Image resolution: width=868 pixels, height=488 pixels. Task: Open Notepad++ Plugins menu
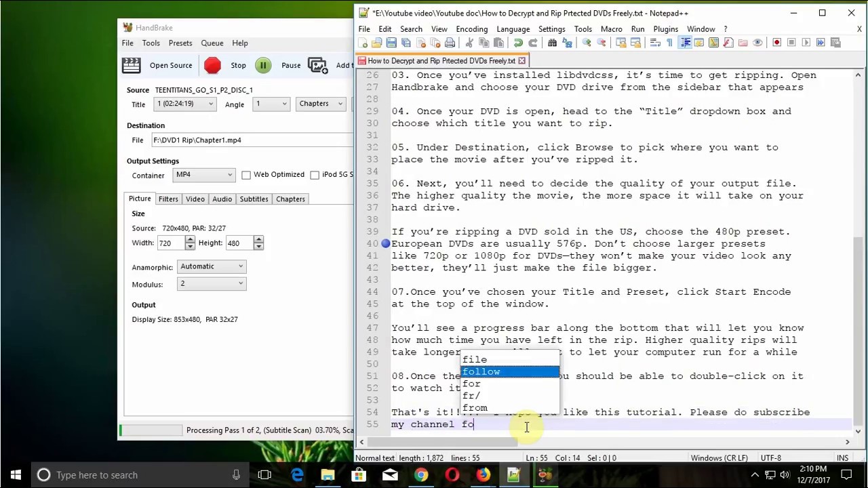665,29
